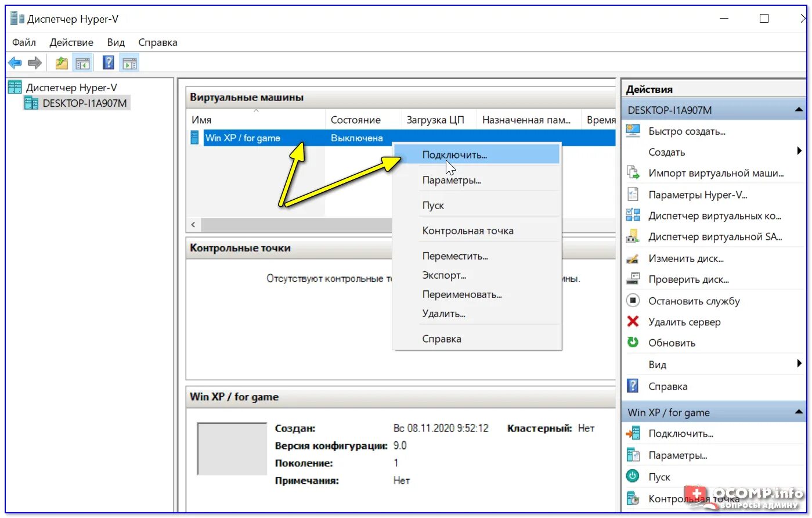Image resolution: width=812 pixels, height=518 pixels.
Task: Click the 'Справка' question icon in Actions
Action: [x=633, y=386]
